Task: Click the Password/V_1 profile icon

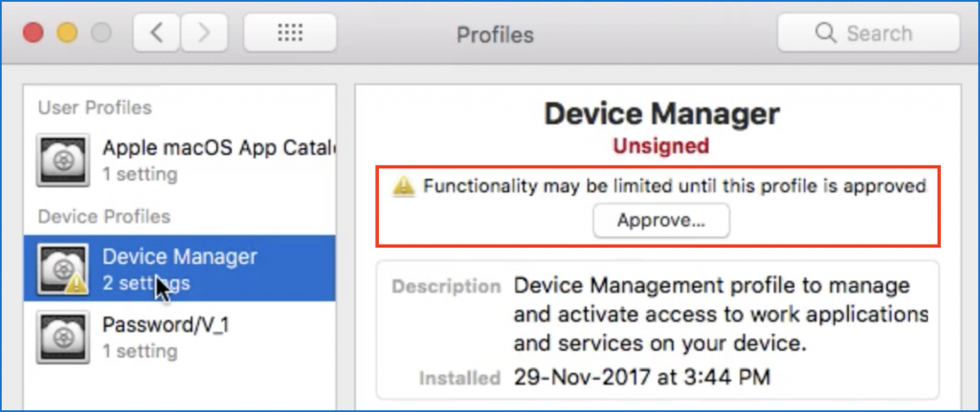Action: click(62, 336)
